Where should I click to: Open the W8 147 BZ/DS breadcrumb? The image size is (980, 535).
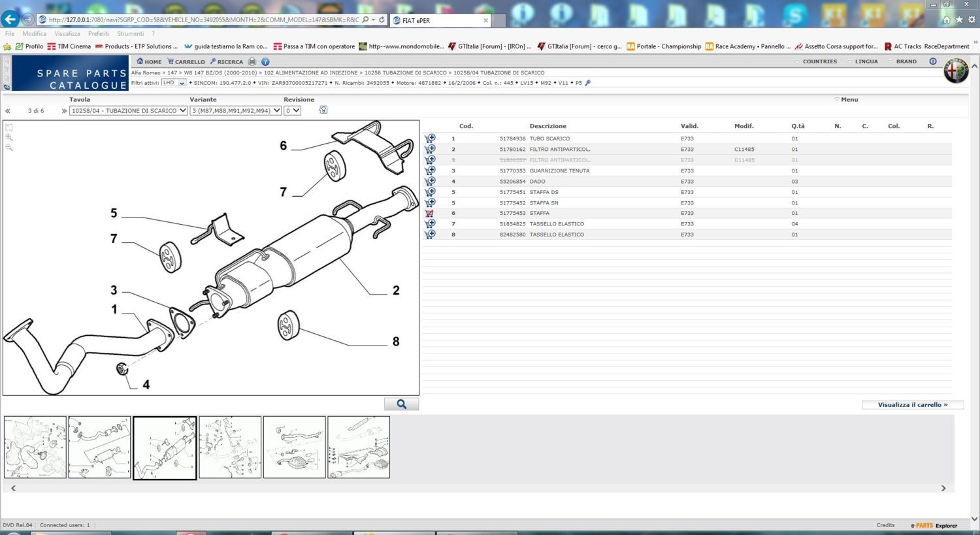pyautogui.click(x=220, y=73)
